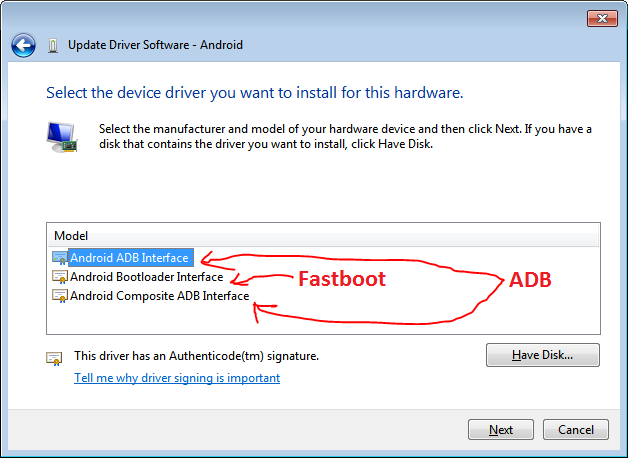
Task: Choose Android Bootloader Interface model
Action: [146, 277]
